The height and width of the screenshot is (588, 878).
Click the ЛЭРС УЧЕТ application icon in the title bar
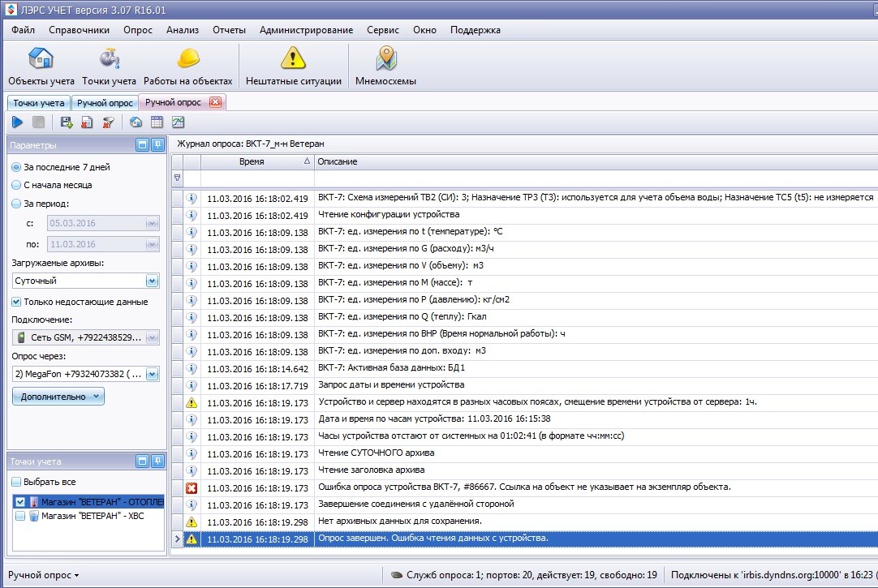pos(10,10)
